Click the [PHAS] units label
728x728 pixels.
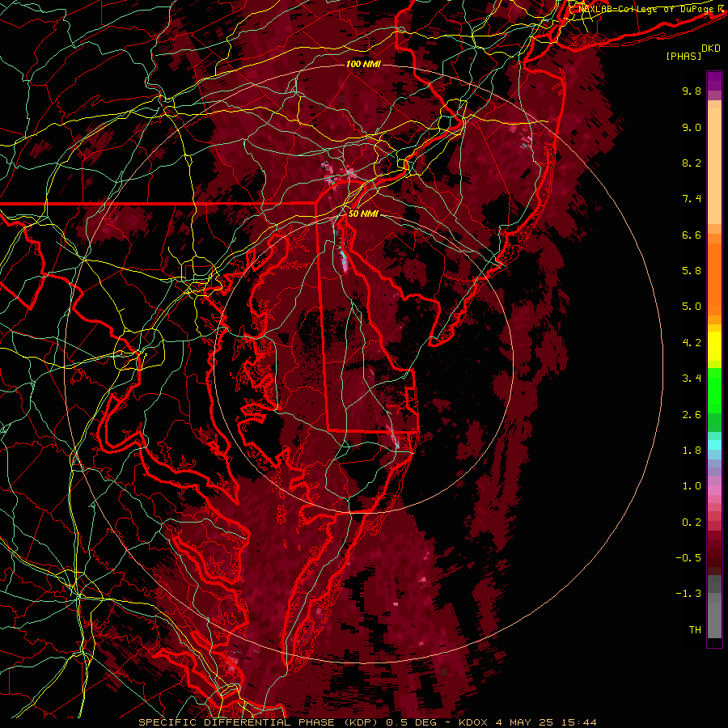pyautogui.click(x=684, y=57)
